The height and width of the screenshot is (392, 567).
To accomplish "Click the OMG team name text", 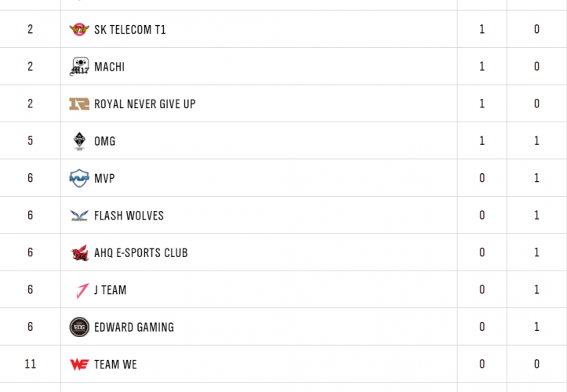I will (105, 142).
